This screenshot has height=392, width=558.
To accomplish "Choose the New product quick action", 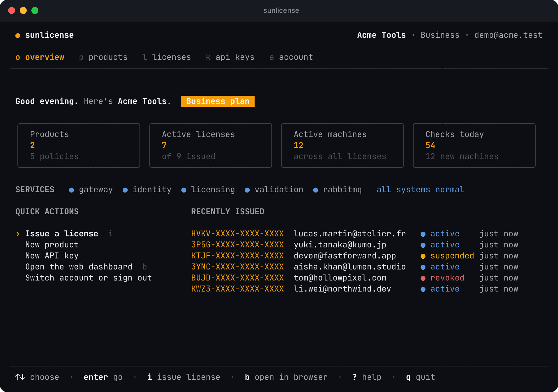I will point(52,245).
